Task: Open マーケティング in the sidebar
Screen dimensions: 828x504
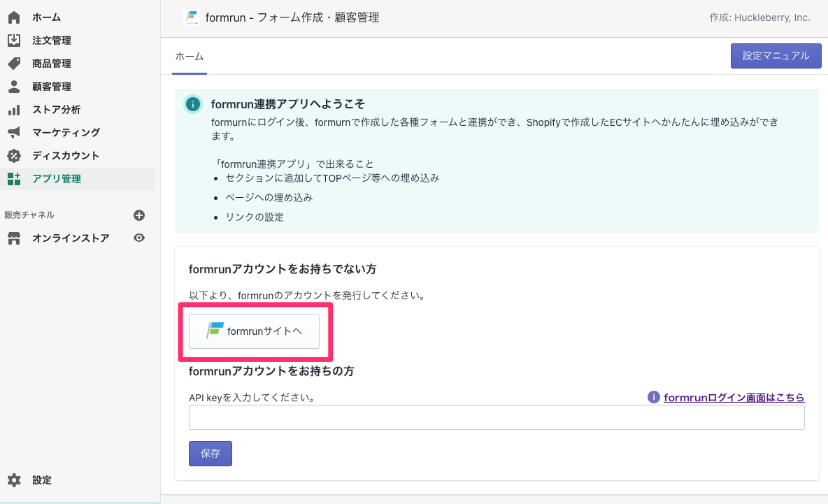Action: [x=66, y=133]
